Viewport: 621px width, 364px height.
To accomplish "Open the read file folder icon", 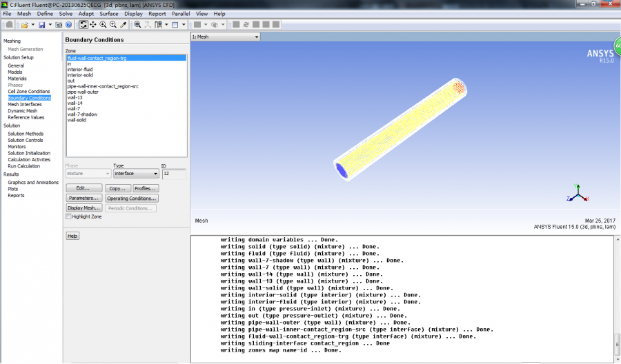I will 25,25.
